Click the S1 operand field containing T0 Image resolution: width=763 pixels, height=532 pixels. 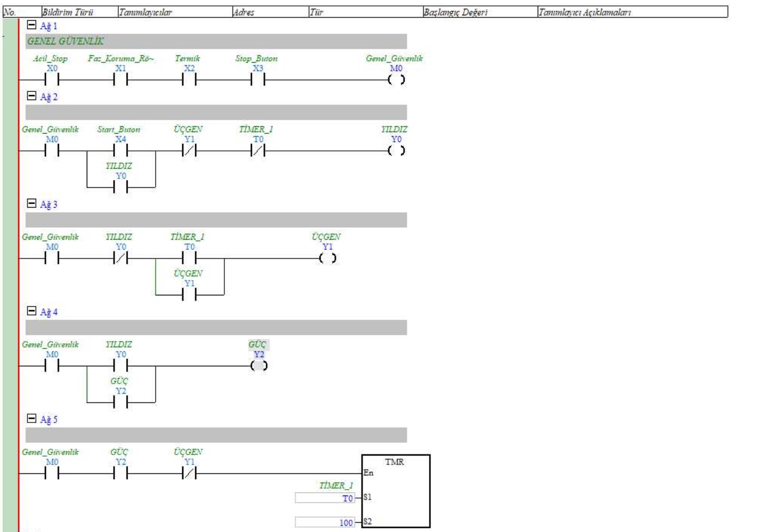click(x=325, y=498)
